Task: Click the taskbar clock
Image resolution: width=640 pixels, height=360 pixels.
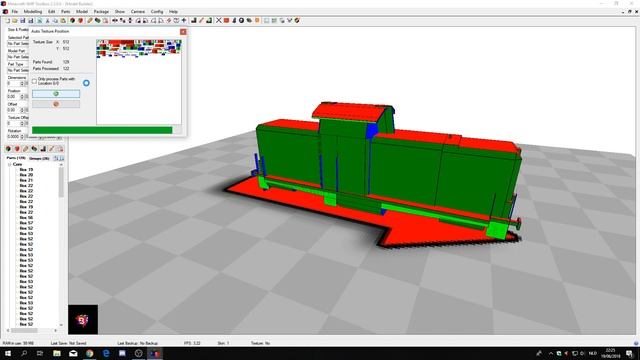Action: click(x=611, y=353)
